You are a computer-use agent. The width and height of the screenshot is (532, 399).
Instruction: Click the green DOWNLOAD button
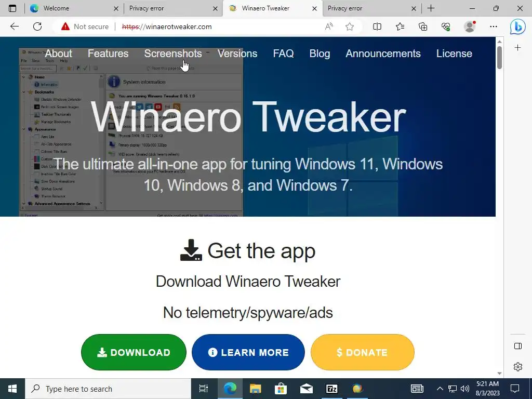click(x=134, y=352)
